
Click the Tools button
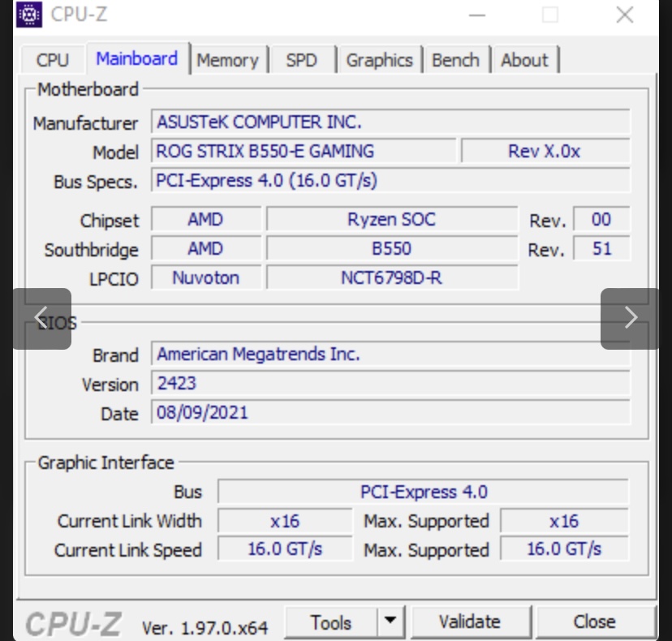[x=331, y=622]
